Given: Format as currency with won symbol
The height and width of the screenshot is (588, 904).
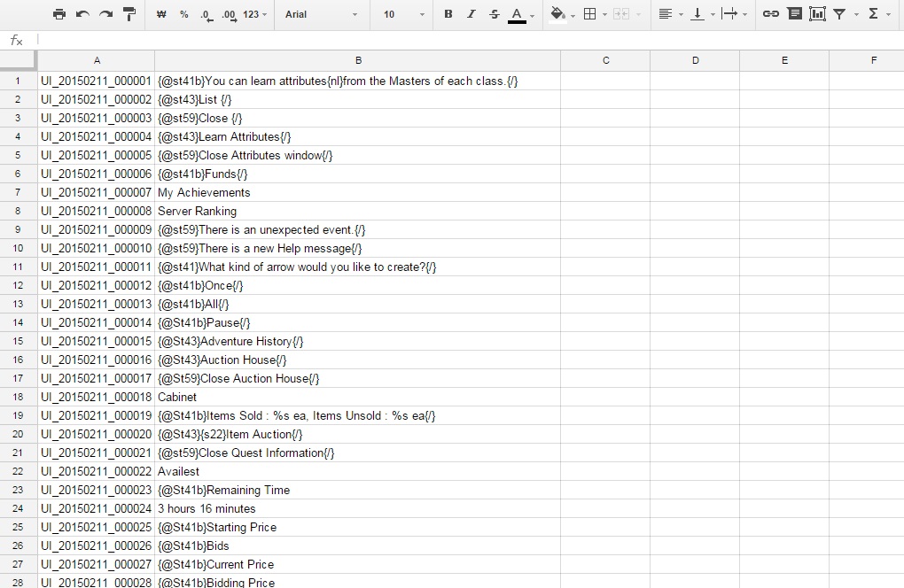Looking at the screenshot, I should (161, 14).
